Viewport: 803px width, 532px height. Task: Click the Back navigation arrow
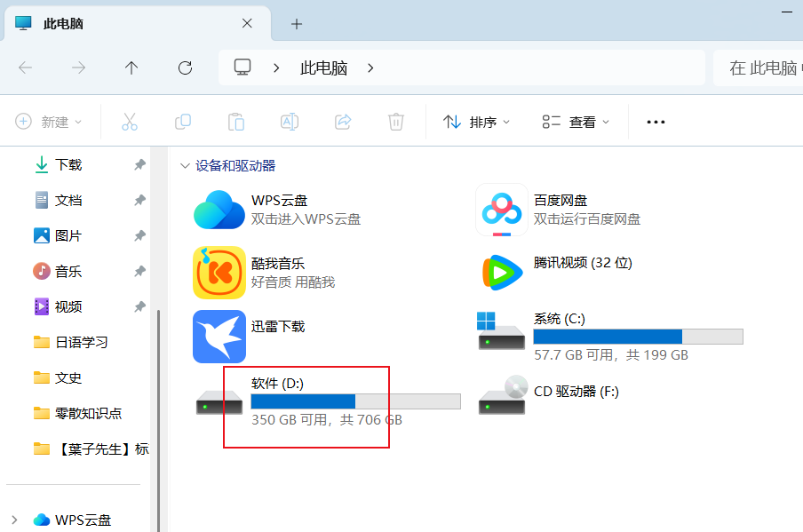(x=25, y=67)
